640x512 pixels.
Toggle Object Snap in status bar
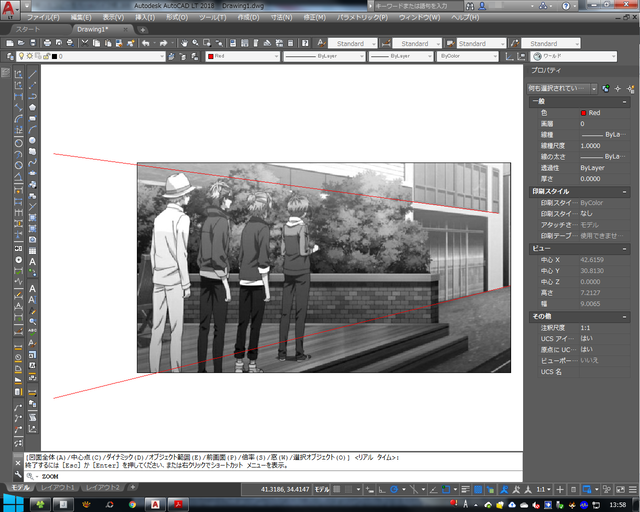[446, 489]
